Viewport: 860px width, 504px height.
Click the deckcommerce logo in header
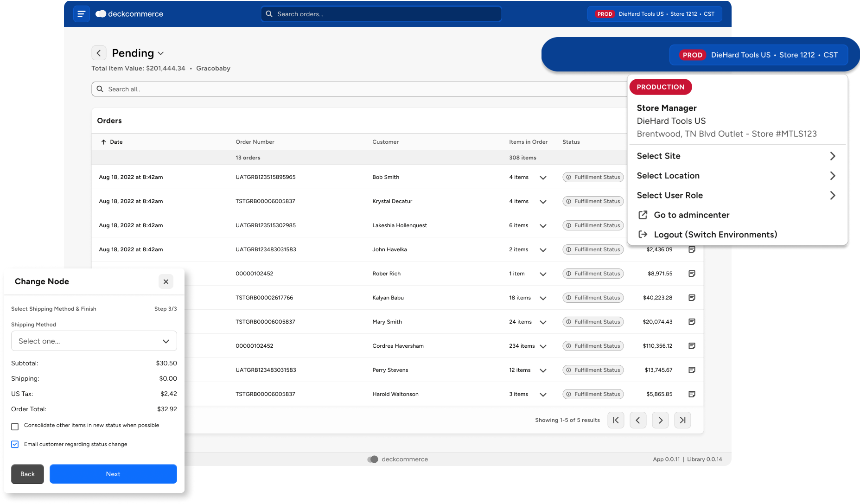(129, 14)
